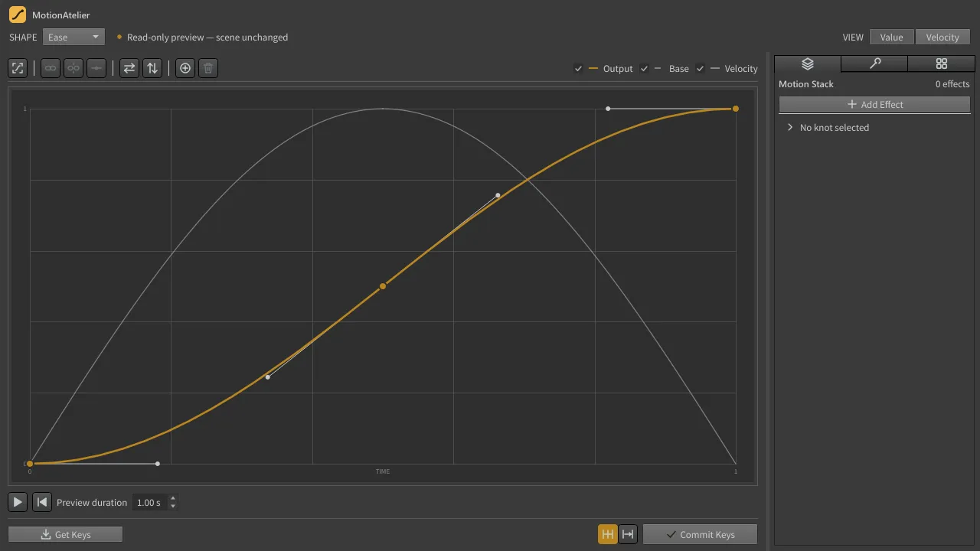This screenshot has height=551, width=980.
Task: Click the preview duration value field
Action: pos(149,502)
